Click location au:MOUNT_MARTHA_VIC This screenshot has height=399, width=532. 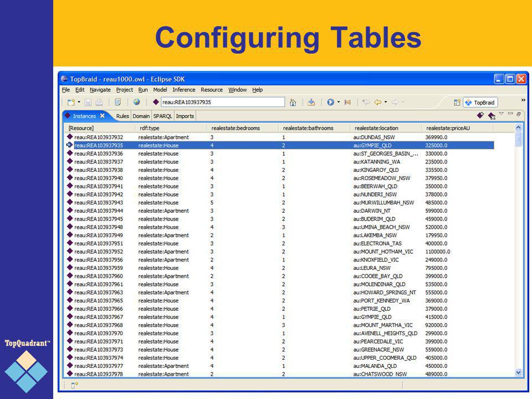tap(383, 325)
